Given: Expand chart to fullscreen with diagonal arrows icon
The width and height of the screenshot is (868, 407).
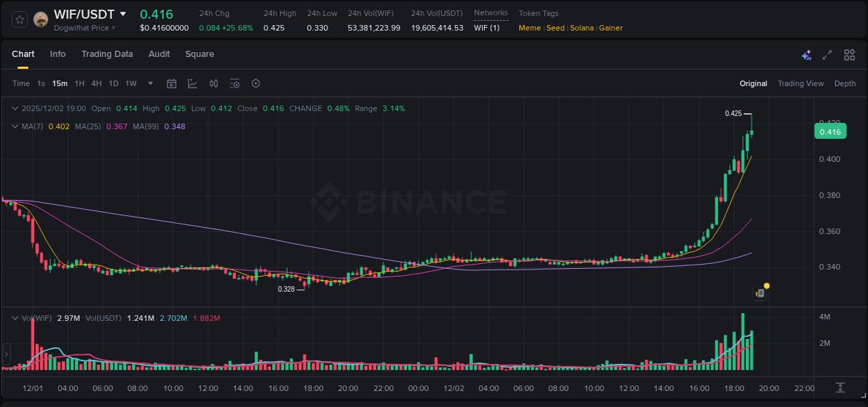Looking at the screenshot, I should (826, 54).
